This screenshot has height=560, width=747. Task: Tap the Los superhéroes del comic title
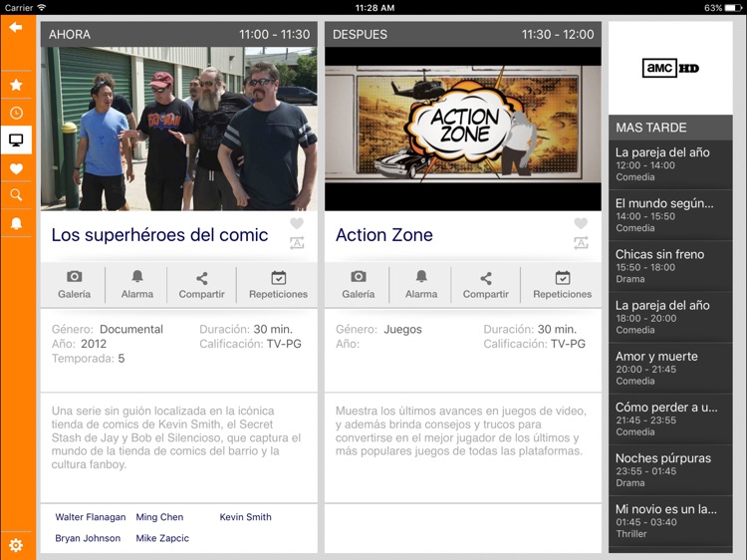pos(159,235)
